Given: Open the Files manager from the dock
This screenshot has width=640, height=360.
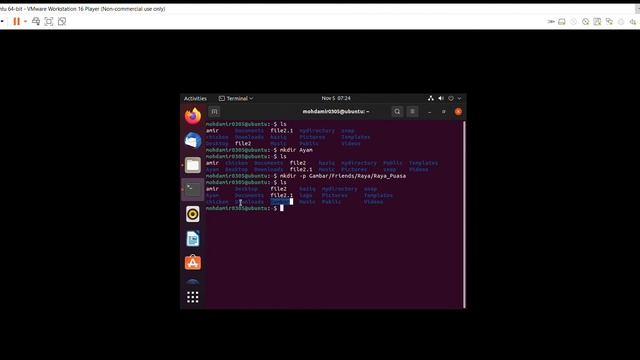Looking at the screenshot, I should point(193,165).
